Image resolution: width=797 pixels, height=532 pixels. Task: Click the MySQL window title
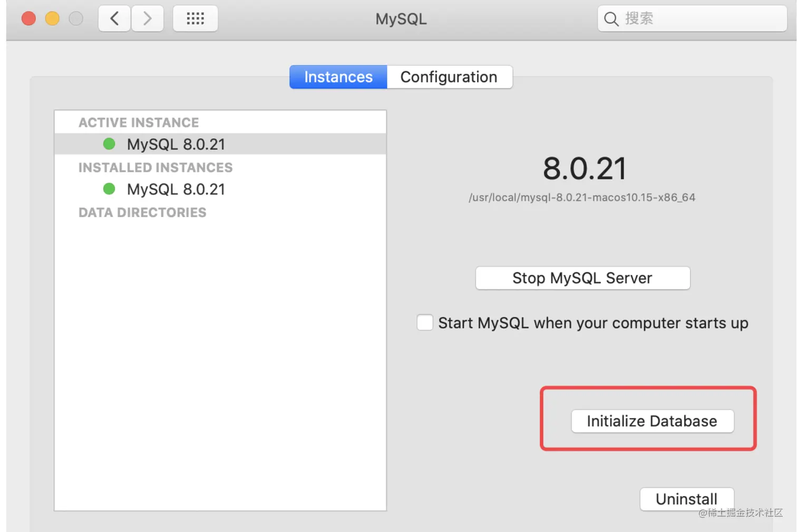401,19
